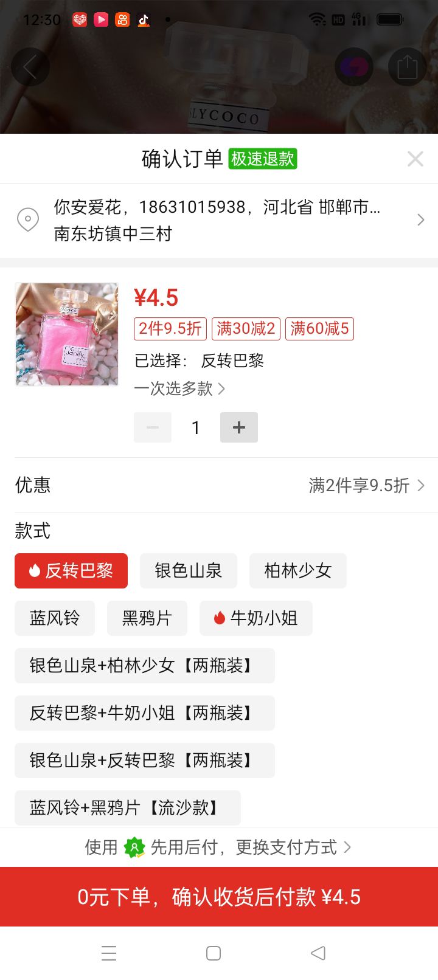Tap the share icon at top right
The width and height of the screenshot is (438, 980).
point(407,67)
